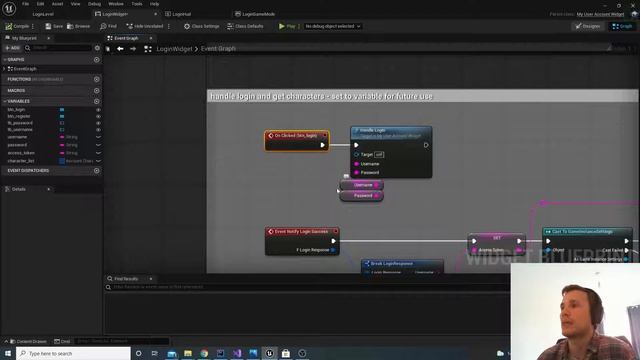This screenshot has height=360, width=640.
Task: Compile the LoginWidget blueprint
Action: click(x=17, y=26)
